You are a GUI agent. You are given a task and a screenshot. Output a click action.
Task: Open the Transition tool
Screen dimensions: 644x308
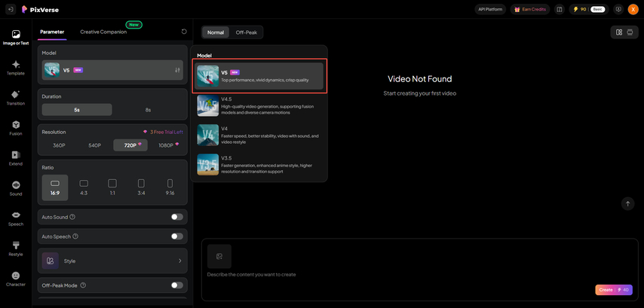(16, 98)
